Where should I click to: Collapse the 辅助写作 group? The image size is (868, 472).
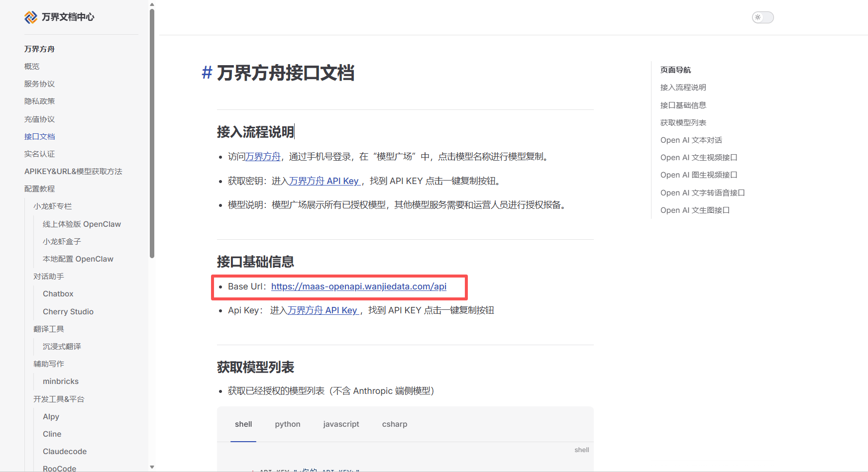[x=48, y=364]
